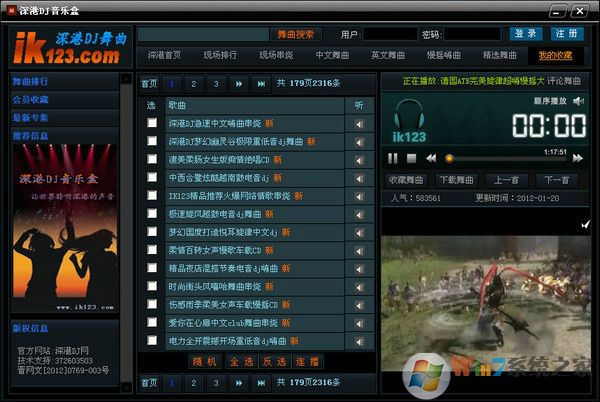Click the 舞曲搜索 search button
This screenshot has width=600, height=402.
tap(296, 35)
